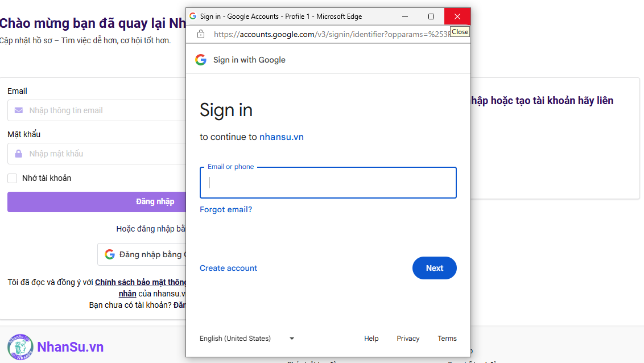Click the Đăng nhập bằng Google button
Screen dimensions: 644x363
[x=142, y=254]
